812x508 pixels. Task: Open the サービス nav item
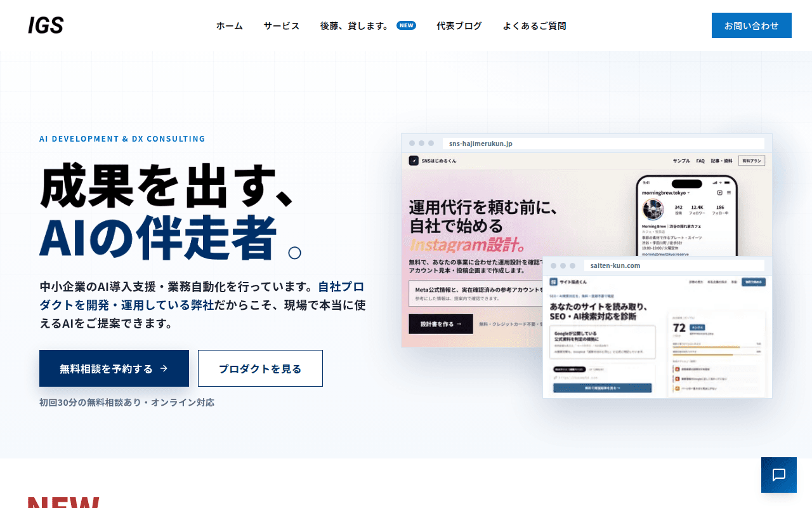point(282,26)
